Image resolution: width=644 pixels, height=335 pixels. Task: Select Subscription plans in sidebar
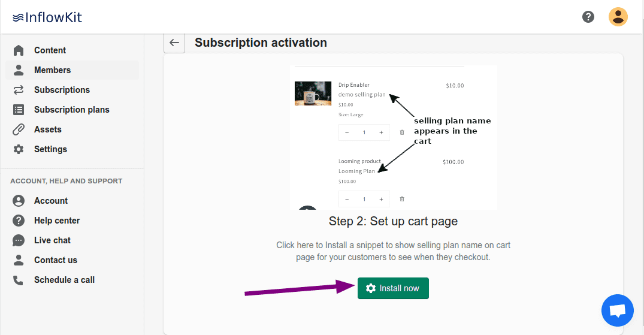[71, 110]
